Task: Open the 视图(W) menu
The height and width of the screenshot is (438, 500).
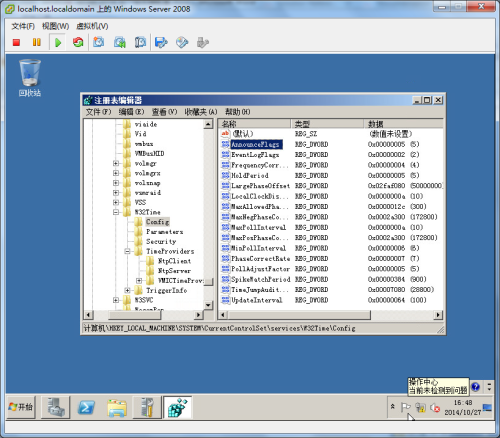Action: [55, 26]
